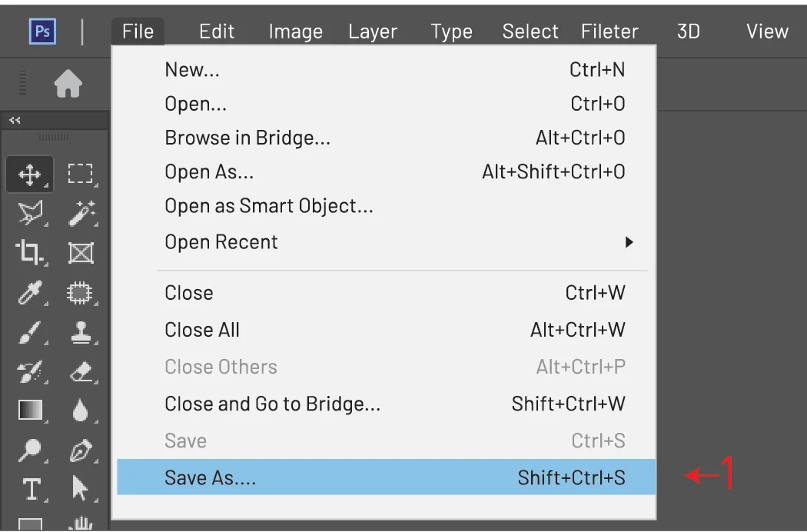The height and width of the screenshot is (532, 807).
Task: Click the Photoshop Ps logo
Action: tap(42, 32)
